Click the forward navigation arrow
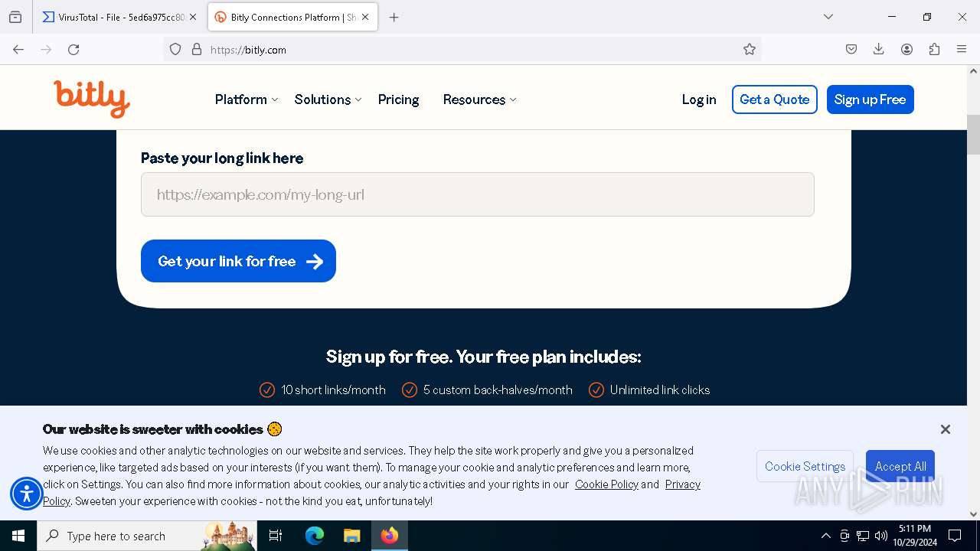Screen dimensions: 980x551 (x=46, y=49)
